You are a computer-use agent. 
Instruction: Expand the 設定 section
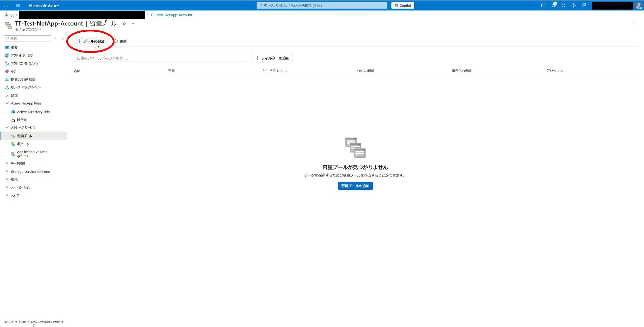tap(14, 95)
